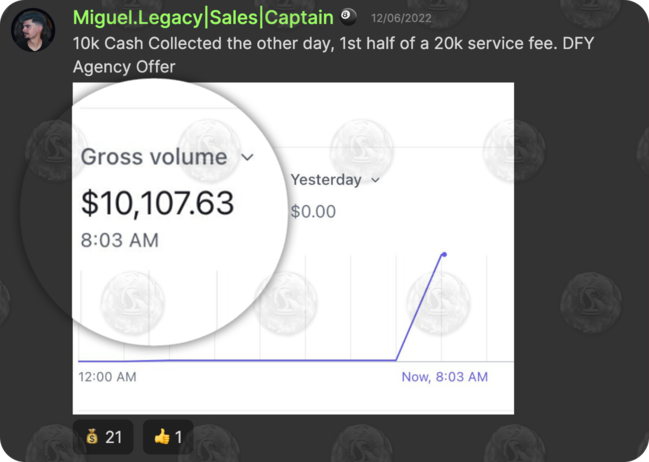Expand the Gross volume chevron arrow
This screenshot has height=462, width=649.
(248, 158)
